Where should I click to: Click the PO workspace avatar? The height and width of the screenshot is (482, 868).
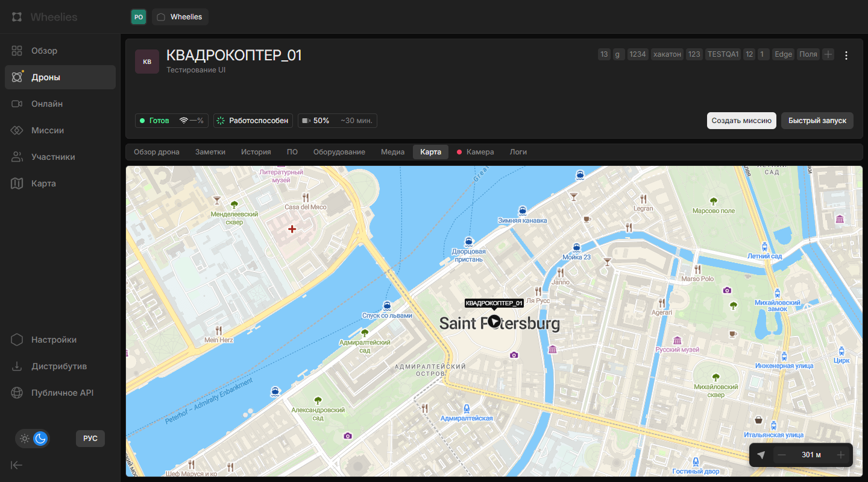pyautogui.click(x=139, y=17)
